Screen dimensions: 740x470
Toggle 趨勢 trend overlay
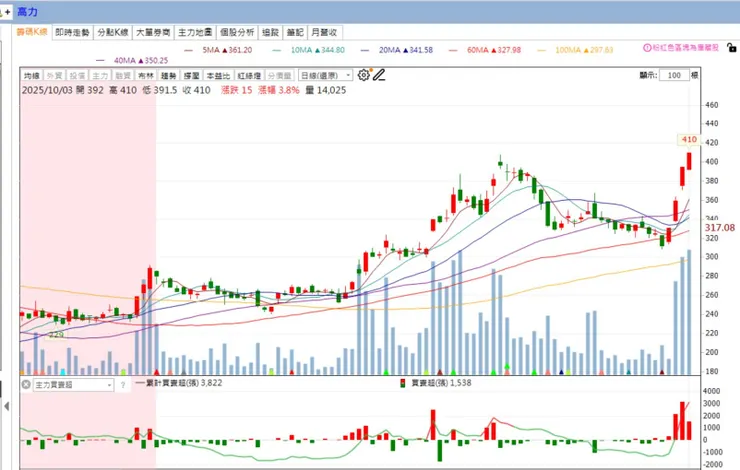pyautogui.click(x=168, y=76)
